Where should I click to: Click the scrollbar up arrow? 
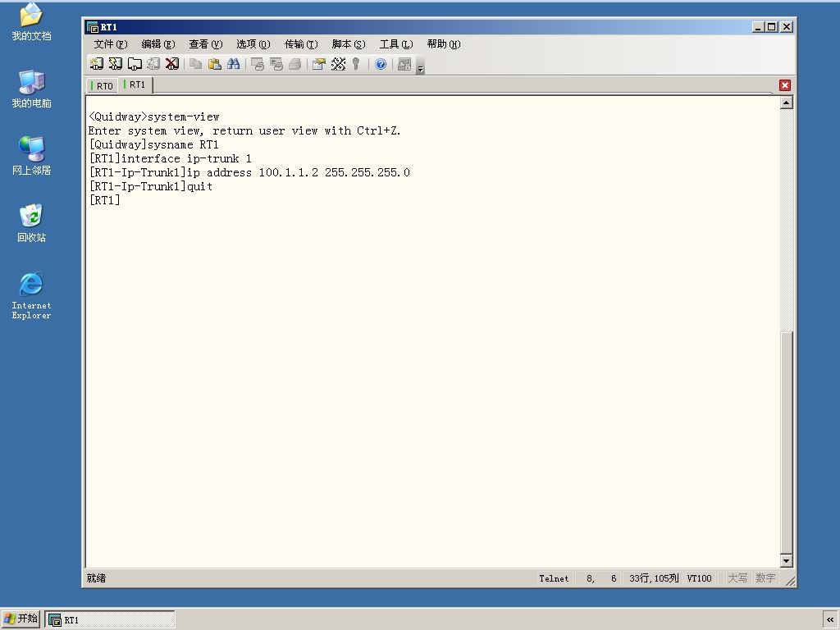(787, 103)
